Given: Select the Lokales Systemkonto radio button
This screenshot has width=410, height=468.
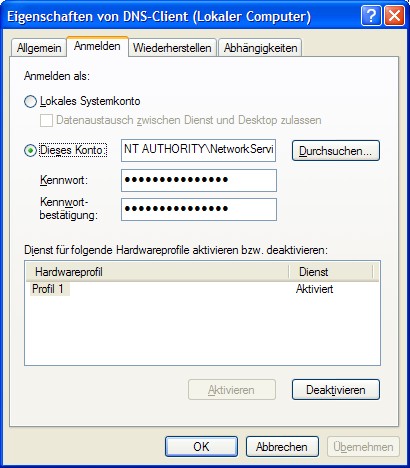Looking at the screenshot, I should click(30, 101).
